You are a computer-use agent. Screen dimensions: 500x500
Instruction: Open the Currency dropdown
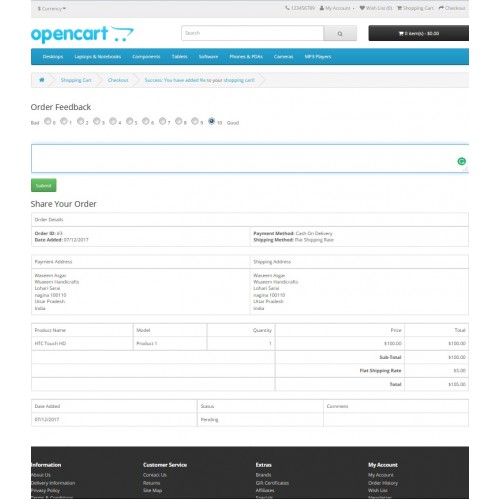tap(52, 8)
